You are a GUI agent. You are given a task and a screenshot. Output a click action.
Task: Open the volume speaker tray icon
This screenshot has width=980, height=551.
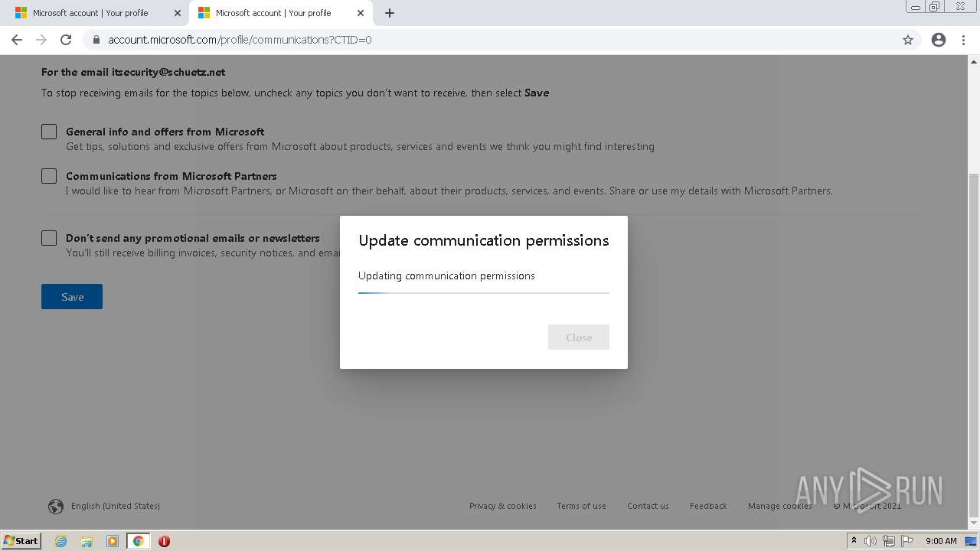click(x=871, y=541)
